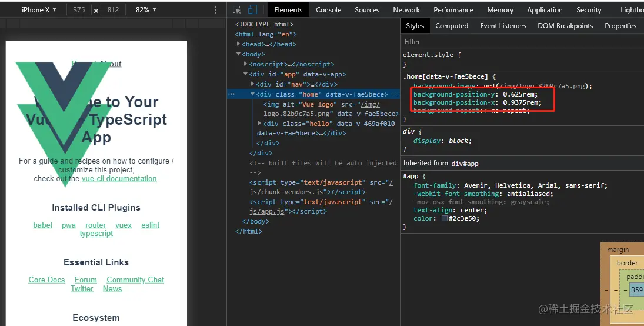This screenshot has height=326, width=644.
Task: Open the News link
Action: [x=112, y=288]
